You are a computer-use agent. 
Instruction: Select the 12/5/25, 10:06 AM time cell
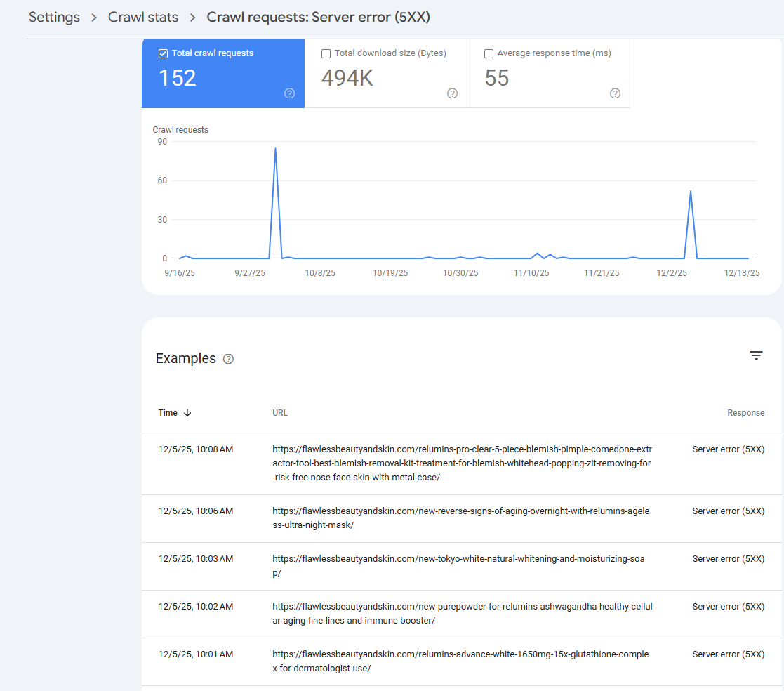[196, 511]
